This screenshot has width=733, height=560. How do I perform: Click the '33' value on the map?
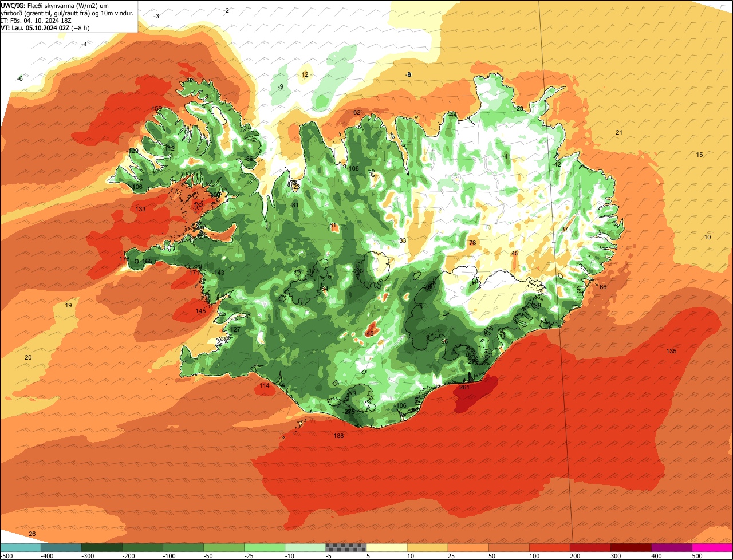[x=403, y=241]
